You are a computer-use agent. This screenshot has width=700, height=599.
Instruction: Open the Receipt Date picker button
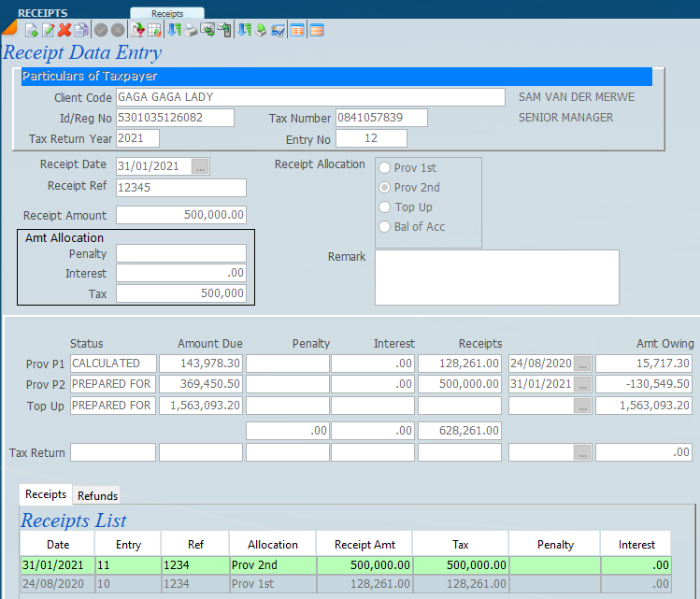click(201, 166)
